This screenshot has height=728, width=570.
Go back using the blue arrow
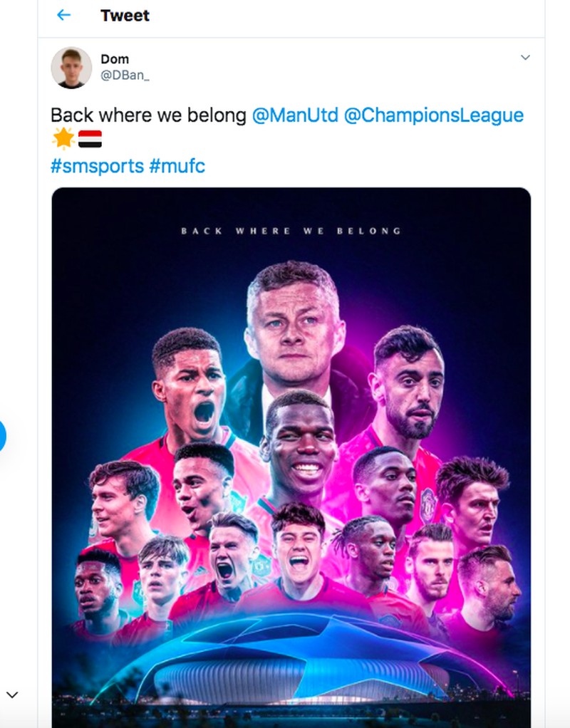tap(64, 15)
